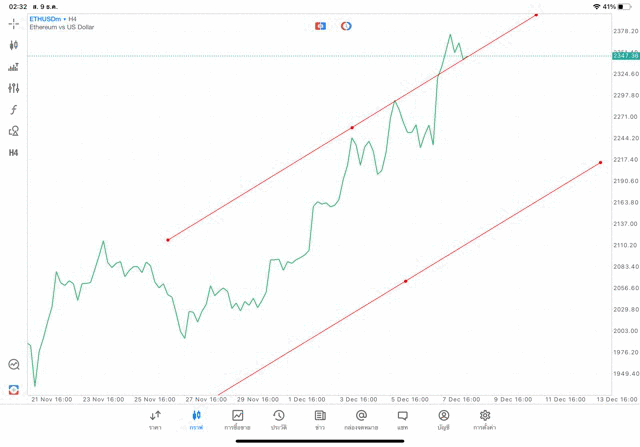Open the Mailbox tab
Image resolution: width=640 pixels, height=447 pixels.
361,419
